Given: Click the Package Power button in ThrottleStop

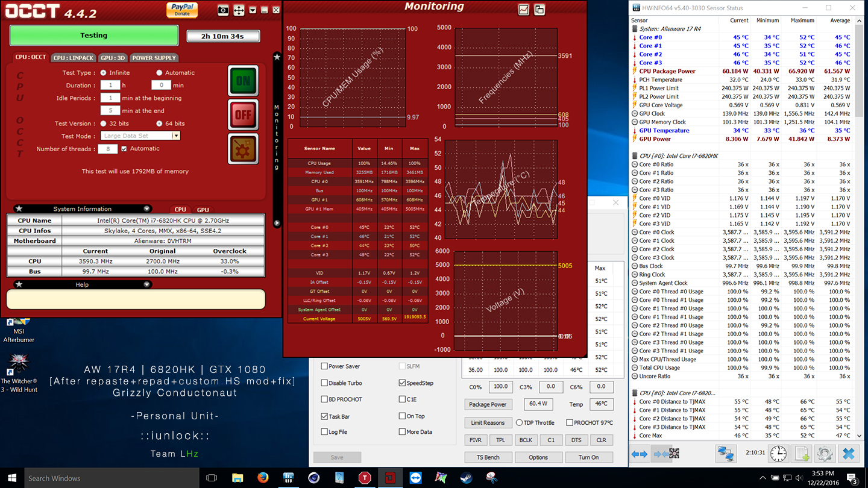Looking at the screenshot, I should 488,404.
